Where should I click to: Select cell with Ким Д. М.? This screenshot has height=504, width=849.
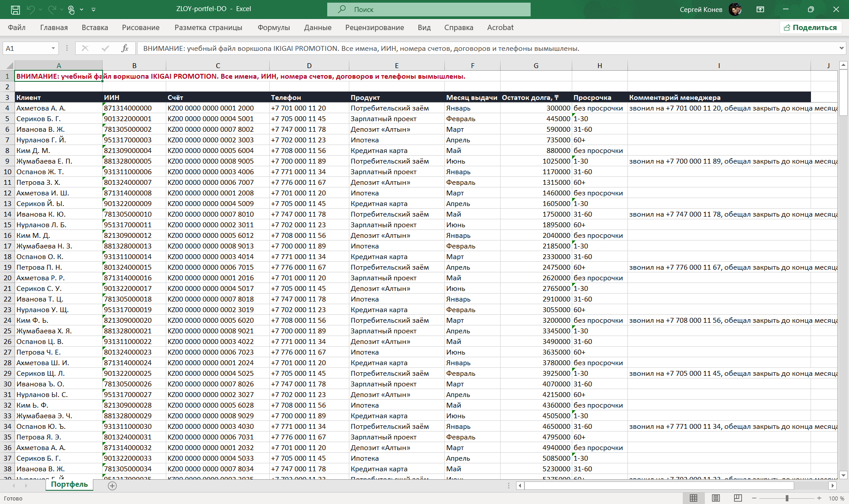tap(58, 150)
